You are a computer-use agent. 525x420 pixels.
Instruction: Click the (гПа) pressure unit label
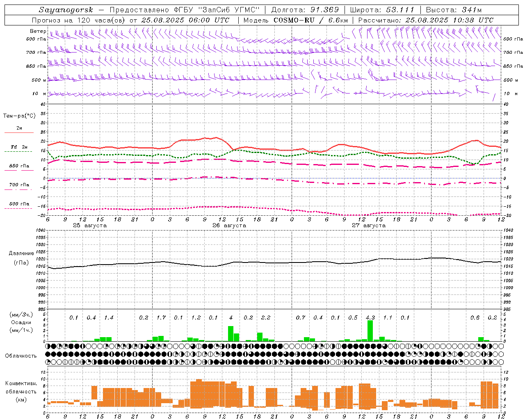pyautogui.click(x=21, y=263)
